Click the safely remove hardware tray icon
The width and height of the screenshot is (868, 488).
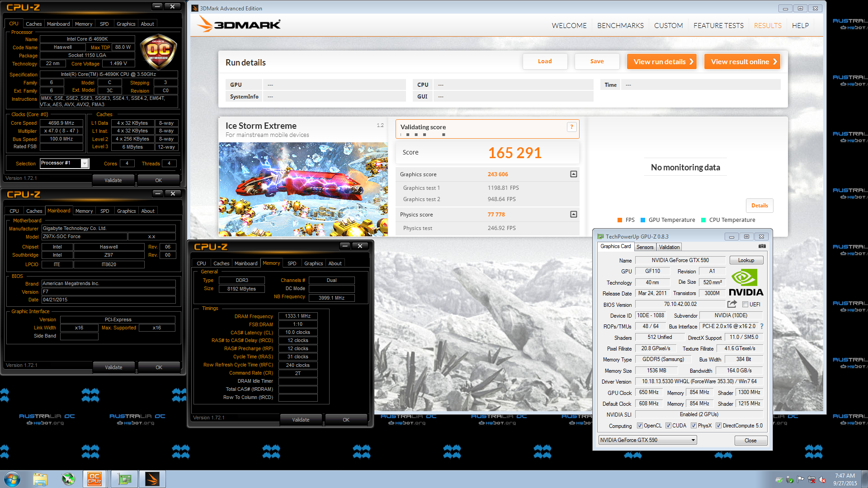pos(790,480)
